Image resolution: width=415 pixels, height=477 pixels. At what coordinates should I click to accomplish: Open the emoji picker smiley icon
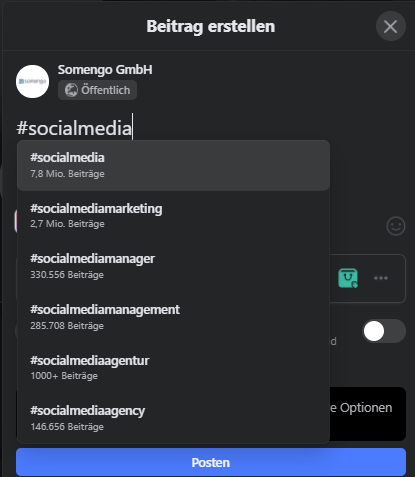(396, 226)
